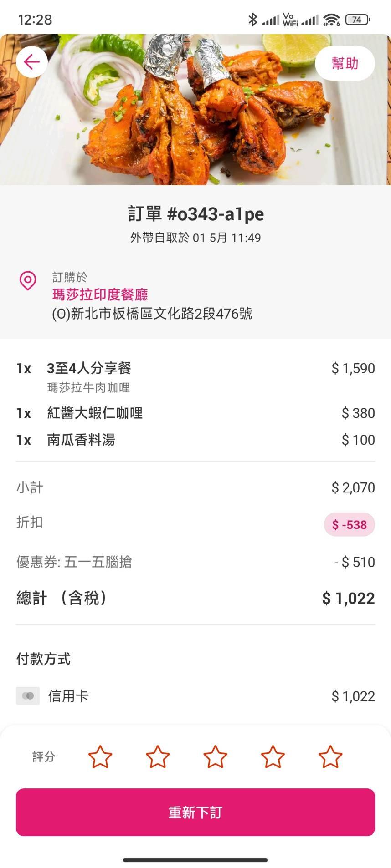Screen dimensions: 391x868
Task: Tap the back arrow button
Action: 32,62
